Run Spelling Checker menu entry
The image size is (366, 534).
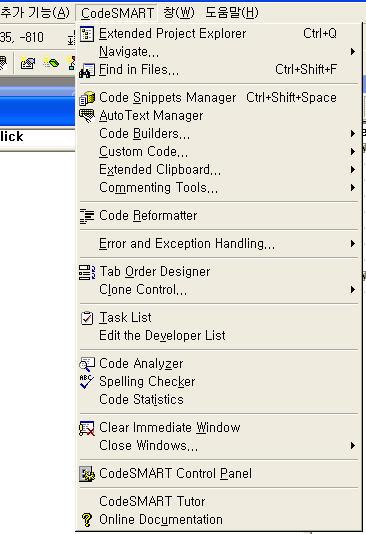coord(219,381)
